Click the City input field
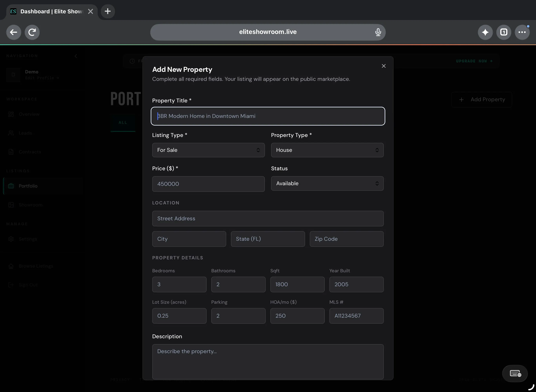 click(x=189, y=239)
